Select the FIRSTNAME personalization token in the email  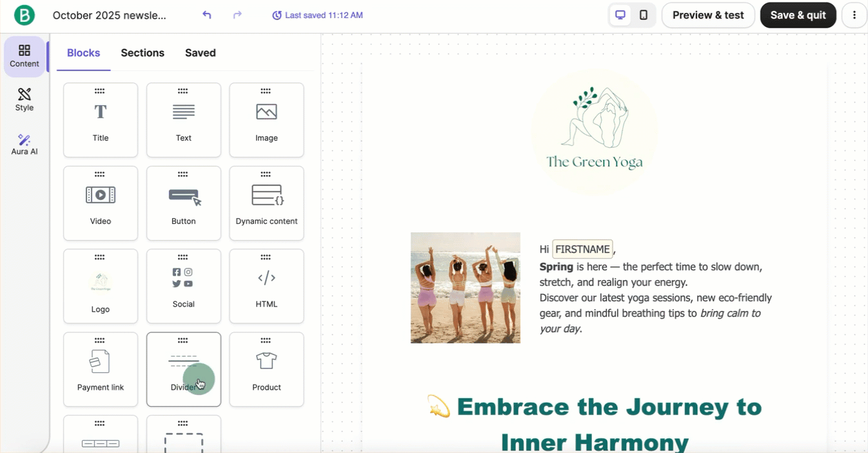(x=582, y=248)
